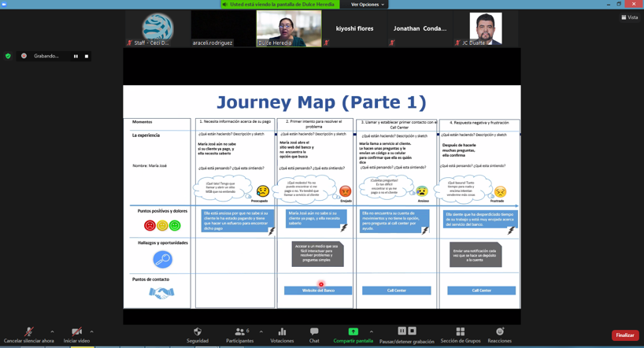
Task: Open the Seguridad shield icon
Action: tap(198, 331)
